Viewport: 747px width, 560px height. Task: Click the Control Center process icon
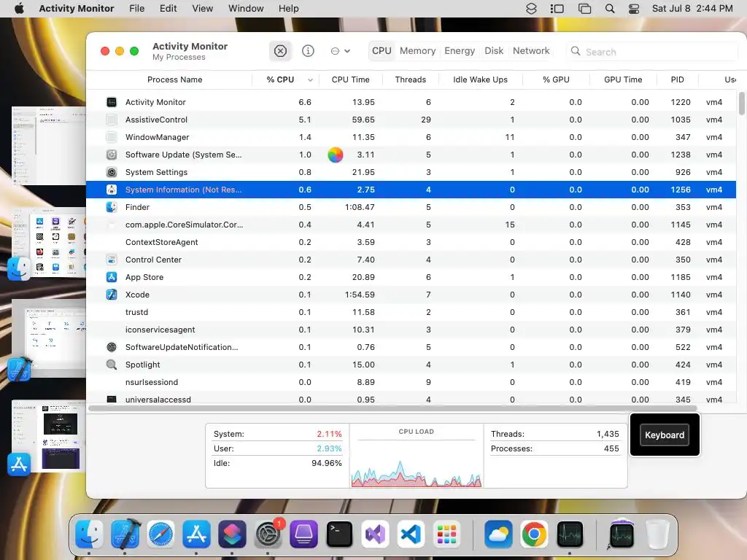click(x=112, y=260)
